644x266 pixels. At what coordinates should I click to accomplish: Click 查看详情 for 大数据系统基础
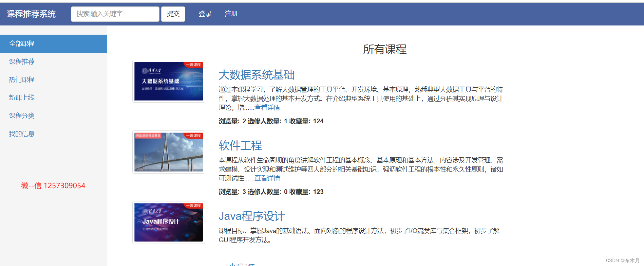point(267,107)
